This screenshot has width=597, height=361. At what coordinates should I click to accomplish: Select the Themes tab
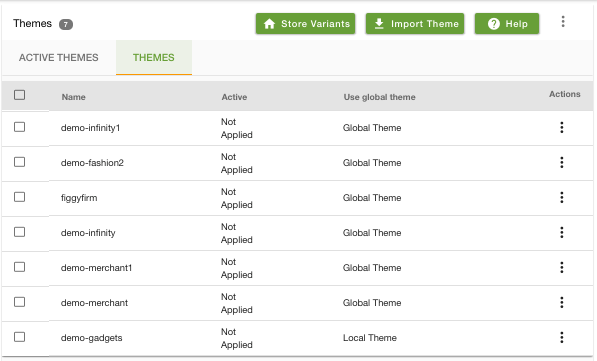(x=154, y=58)
